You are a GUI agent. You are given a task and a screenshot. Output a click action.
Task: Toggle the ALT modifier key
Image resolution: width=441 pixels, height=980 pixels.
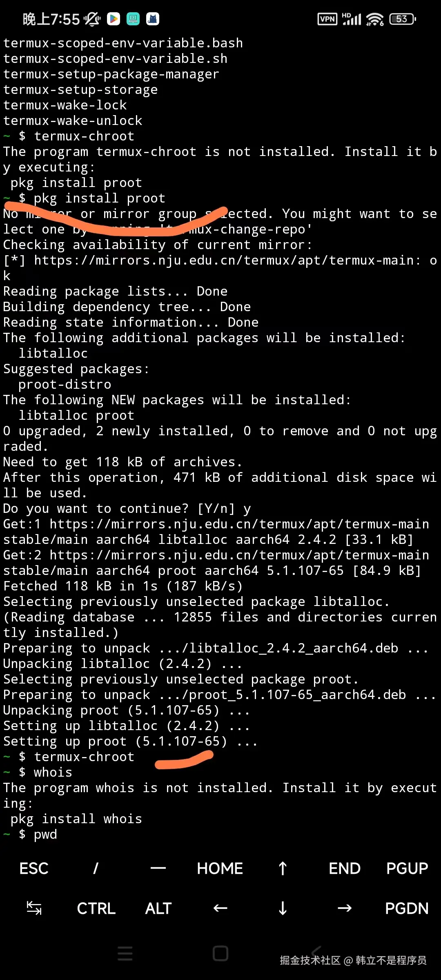click(158, 909)
